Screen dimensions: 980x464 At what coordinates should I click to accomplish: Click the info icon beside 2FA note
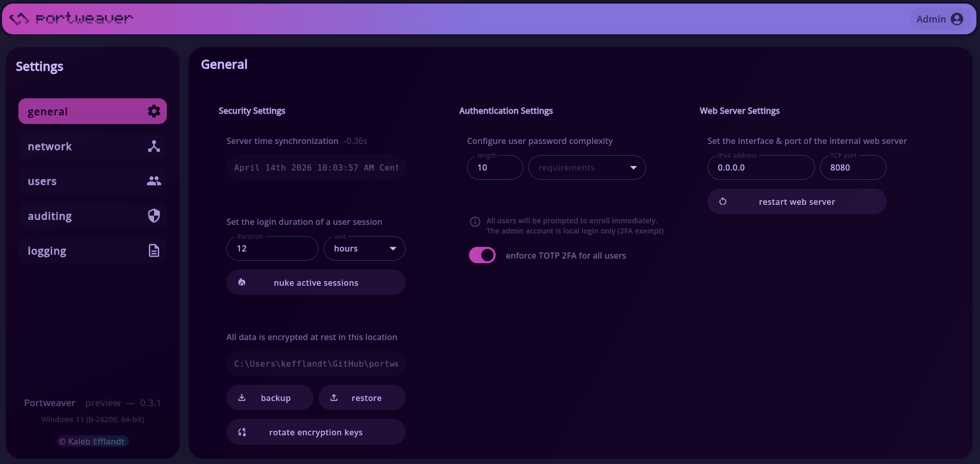(x=475, y=221)
